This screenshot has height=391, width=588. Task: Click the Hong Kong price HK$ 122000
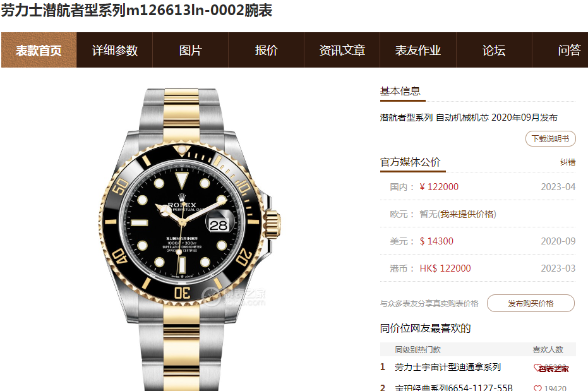445,268
